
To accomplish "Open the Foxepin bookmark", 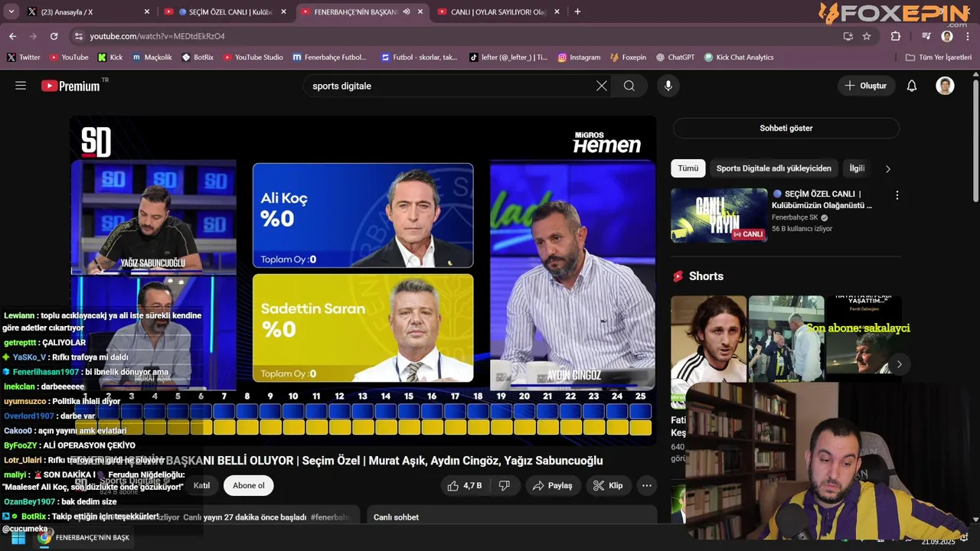I will point(628,57).
